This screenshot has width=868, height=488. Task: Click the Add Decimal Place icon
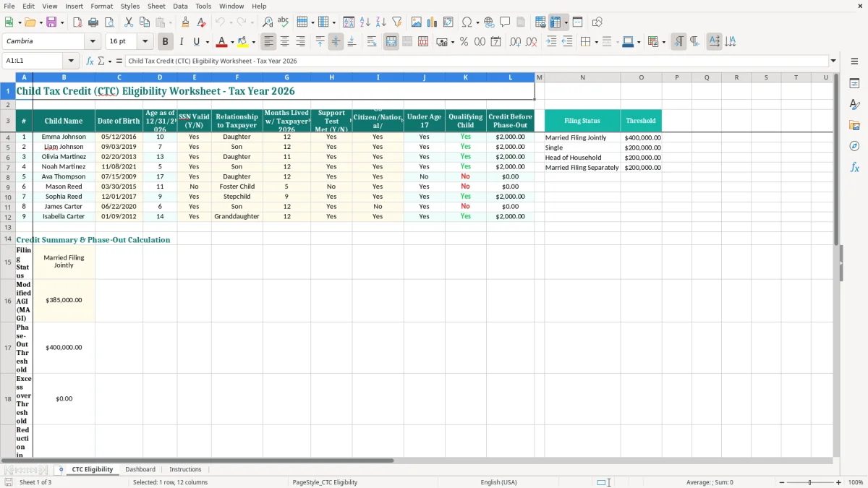click(515, 42)
